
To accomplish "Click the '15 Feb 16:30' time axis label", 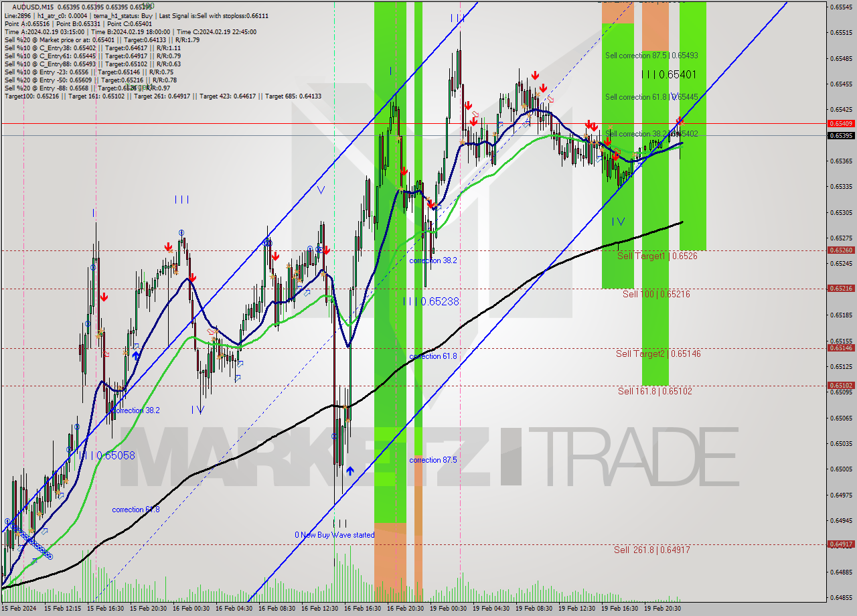I will tap(105, 609).
